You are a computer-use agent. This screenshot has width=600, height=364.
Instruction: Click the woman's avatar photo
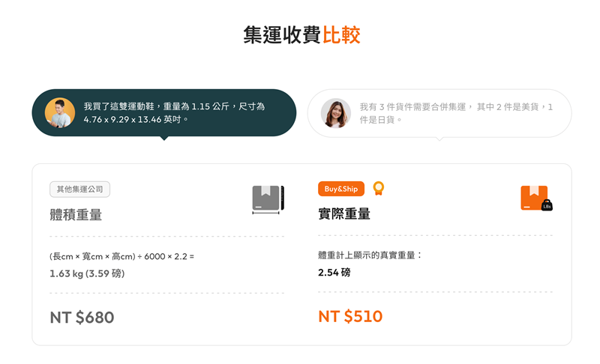click(335, 113)
